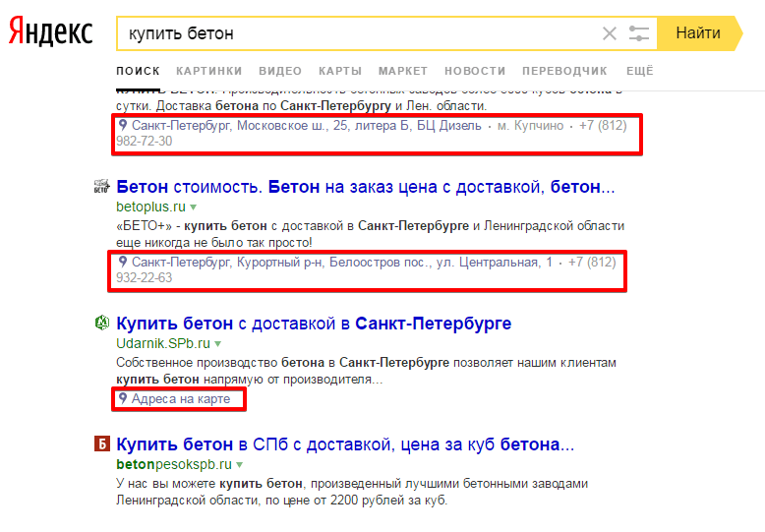765x532 pixels.
Task: Click the betonpesokspb.ru red Б favicon
Action: [x=102, y=443]
